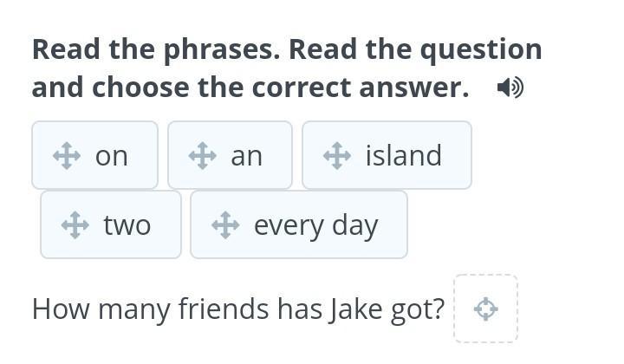Play the instruction audio with speaker icon
Image resolution: width=624 pixels, height=364 pixels.
click(x=510, y=88)
